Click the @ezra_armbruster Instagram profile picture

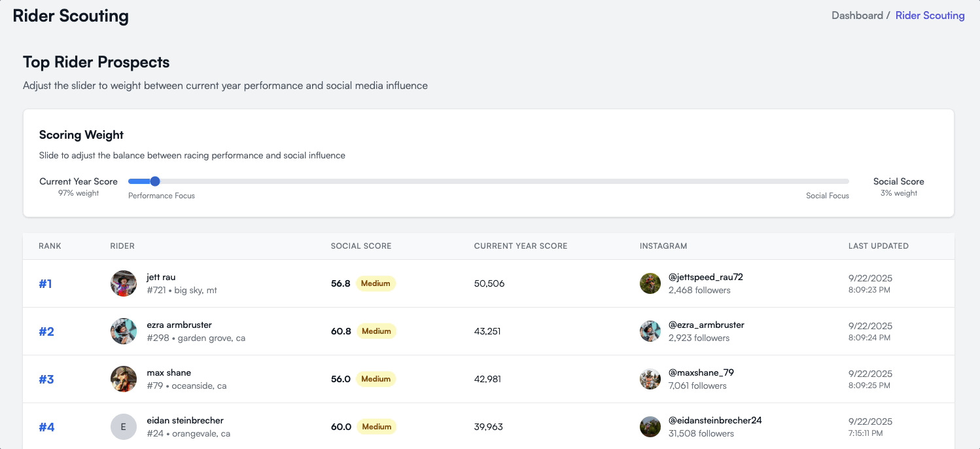(650, 331)
